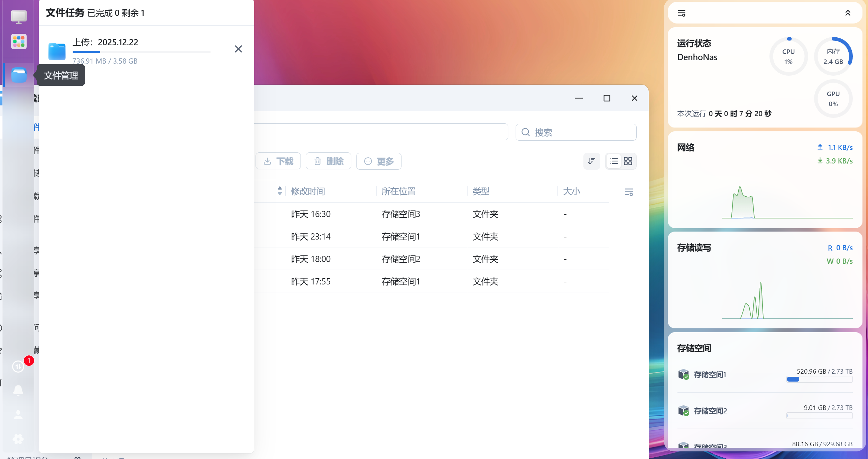Image resolution: width=868 pixels, height=459 pixels.
Task: Click the 下载 download button
Action: tap(278, 161)
